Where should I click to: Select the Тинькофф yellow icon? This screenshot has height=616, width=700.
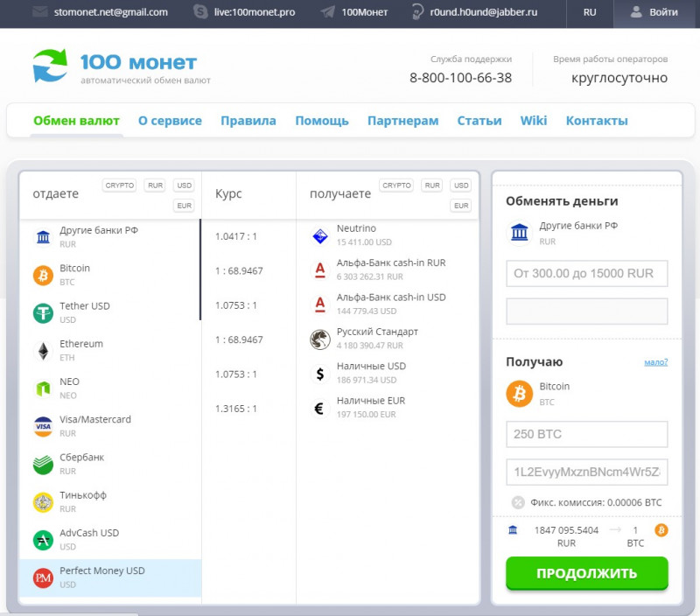pyautogui.click(x=43, y=502)
